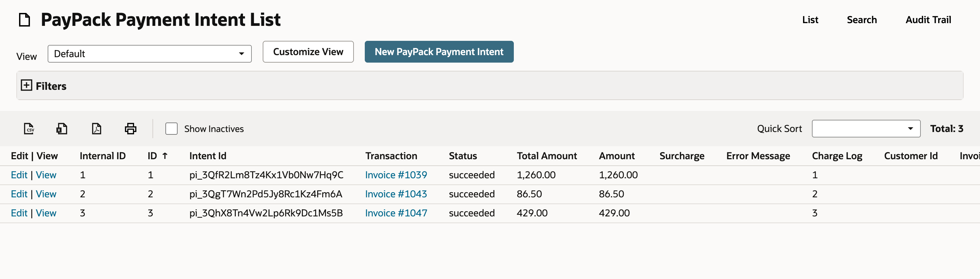
Task: Sort by Transaction column header
Action: pyautogui.click(x=391, y=156)
